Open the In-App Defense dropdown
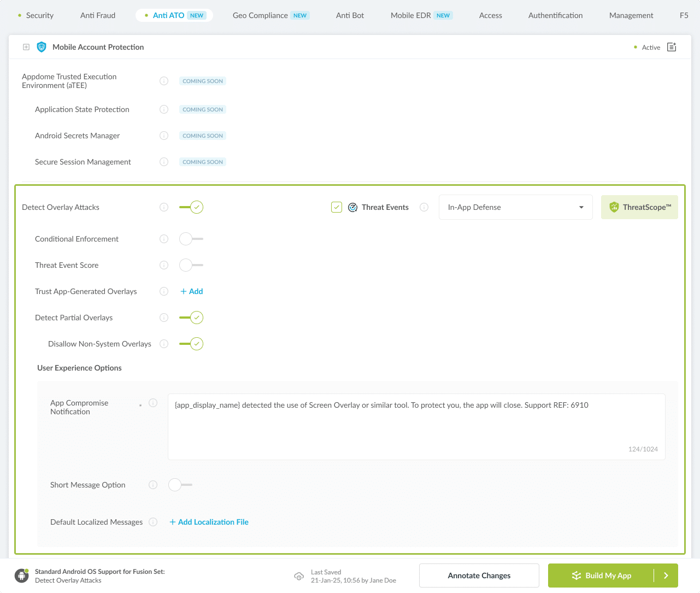Viewport: 700px width, 593px height. (515, 207)
